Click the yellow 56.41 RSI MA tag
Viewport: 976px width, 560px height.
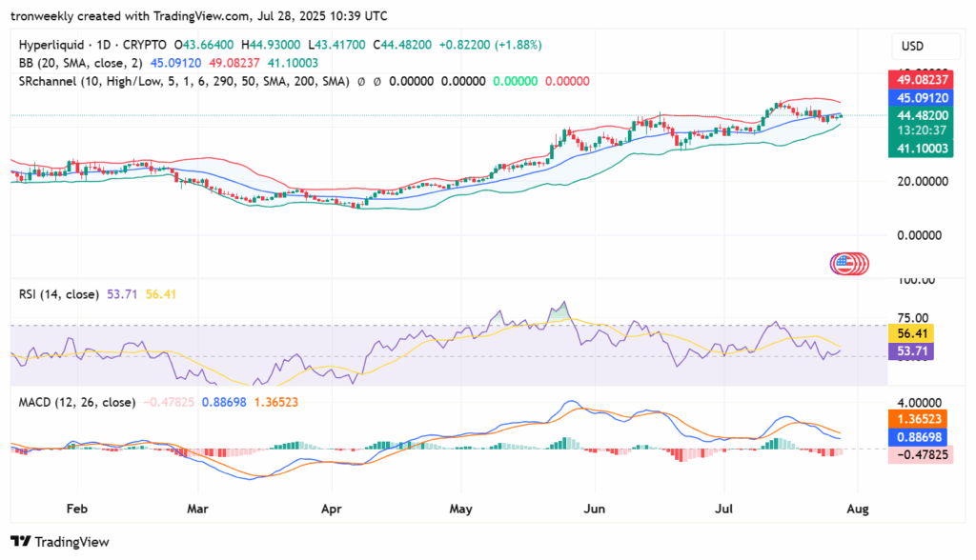pos(910,333)
